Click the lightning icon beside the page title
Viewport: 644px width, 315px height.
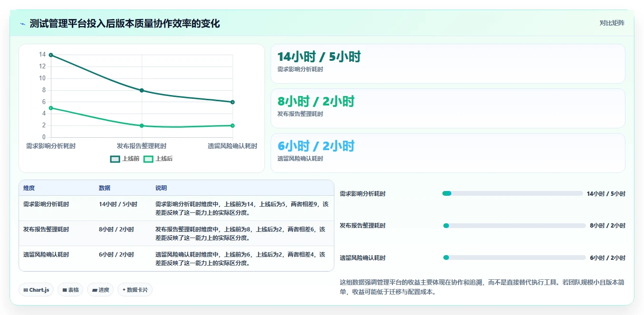[x=22, y=24]
